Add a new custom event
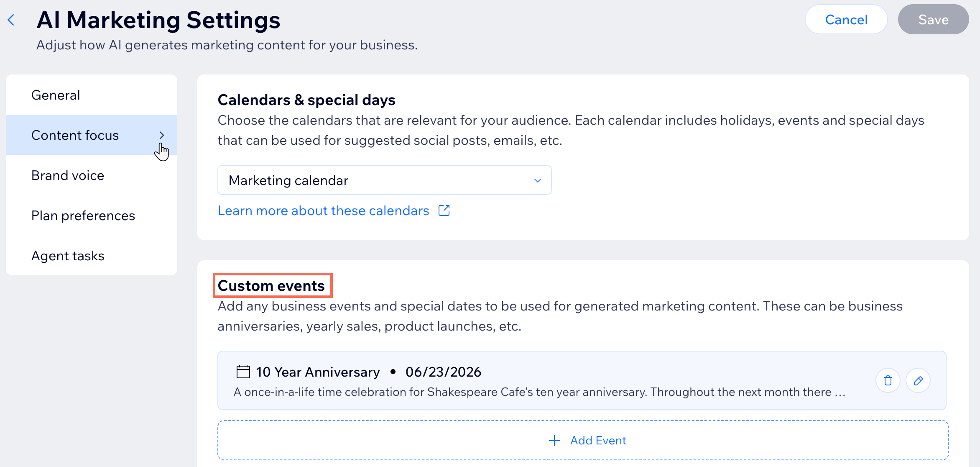Image resolution: width=980 pixels, height=467 pixels. (x=583, y=440)
